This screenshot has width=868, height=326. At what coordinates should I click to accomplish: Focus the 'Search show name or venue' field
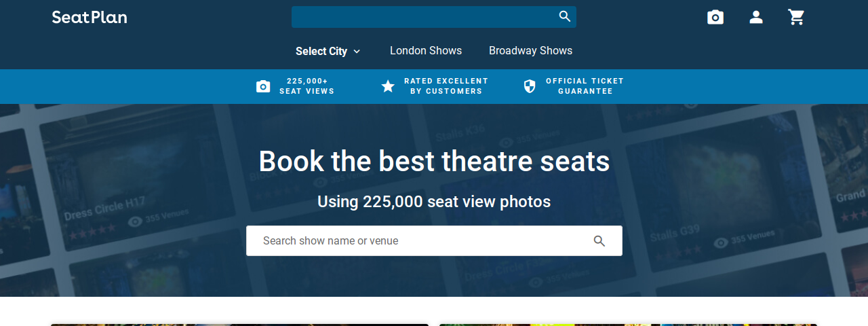[434, 241]
